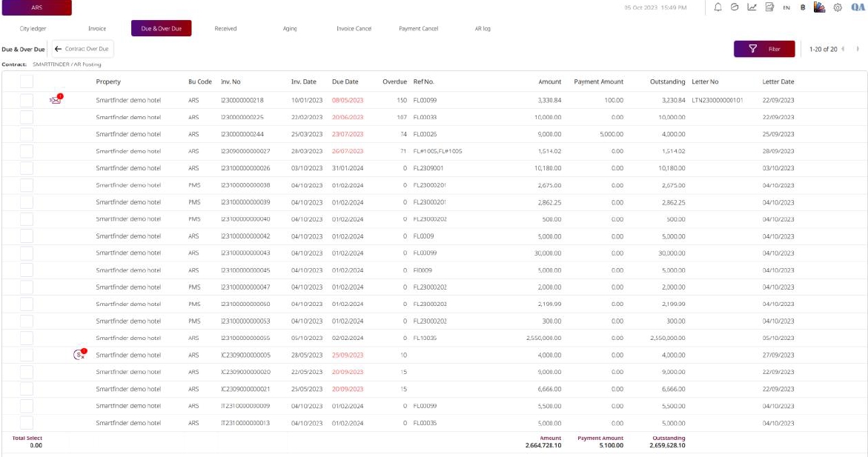Open the color theme palette swatch

tap(820, 7)
